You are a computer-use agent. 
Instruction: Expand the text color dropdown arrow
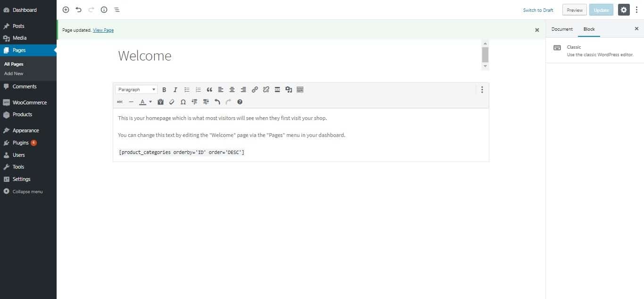click(150, 102)
